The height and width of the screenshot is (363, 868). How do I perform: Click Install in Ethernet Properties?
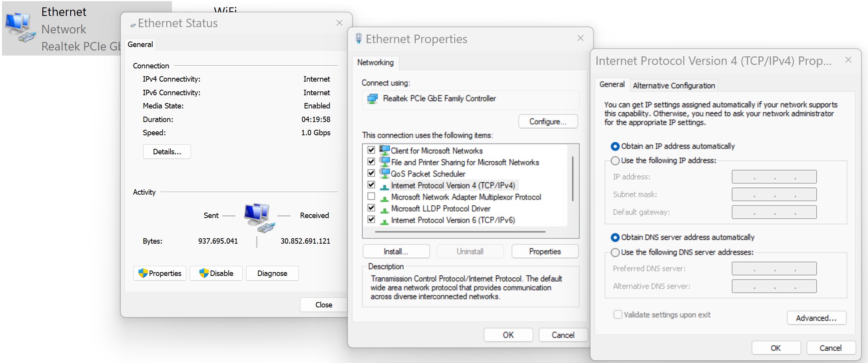(x=396, y=251)
